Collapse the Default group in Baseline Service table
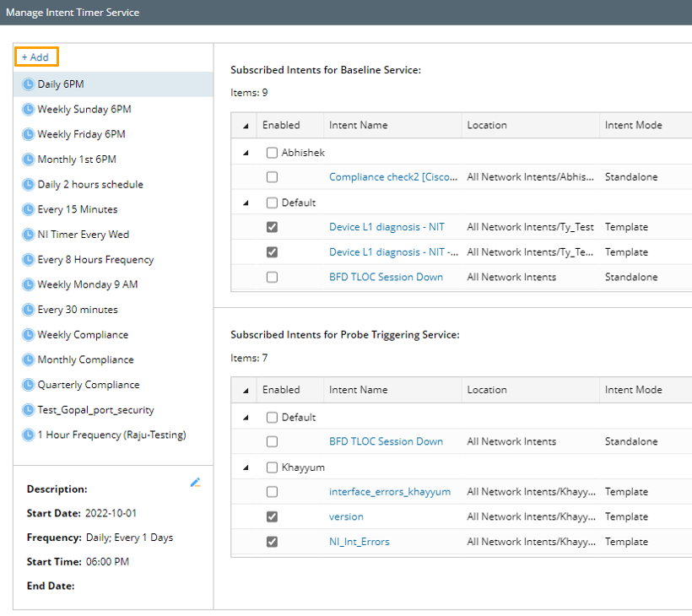The width and height of the screenshot is (692, 616). 246,203
